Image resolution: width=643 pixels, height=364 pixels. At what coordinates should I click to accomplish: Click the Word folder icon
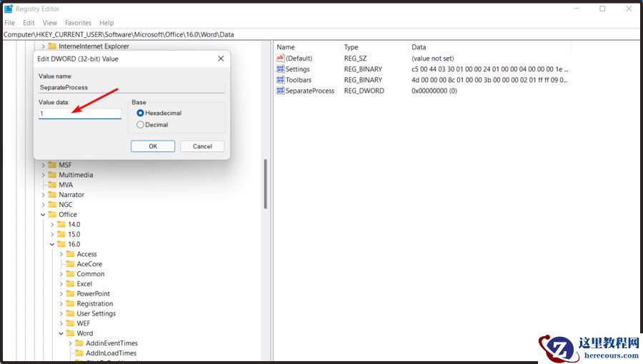[x=70, y=333]
